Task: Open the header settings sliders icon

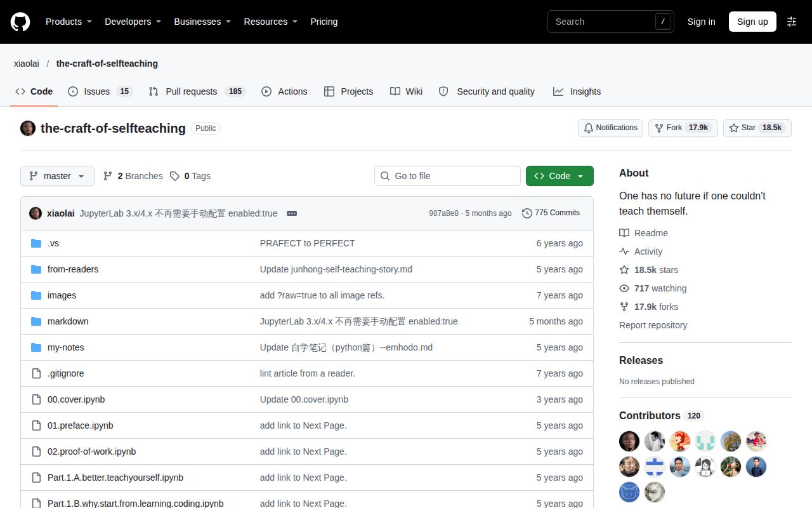Action: coord(792,22)
